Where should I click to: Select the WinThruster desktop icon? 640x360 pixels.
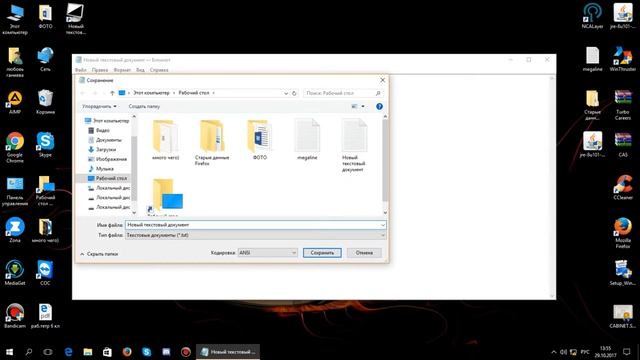[x=623, y=59]
